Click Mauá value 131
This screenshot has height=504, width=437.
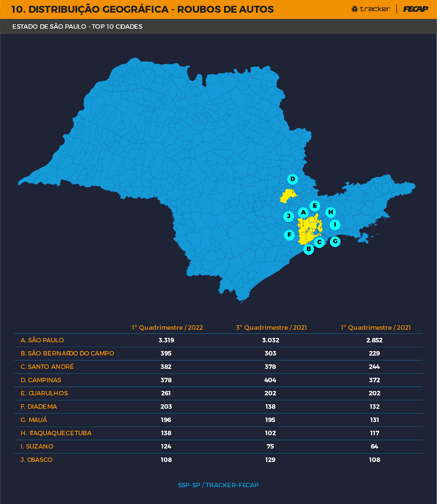pyautogui.click(x=374, y=420)
